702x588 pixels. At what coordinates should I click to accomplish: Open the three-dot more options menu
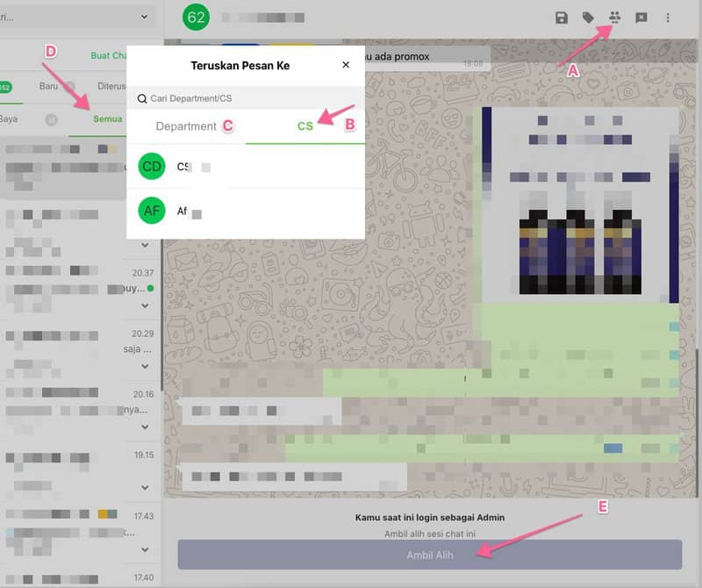(x=668, y=18)
